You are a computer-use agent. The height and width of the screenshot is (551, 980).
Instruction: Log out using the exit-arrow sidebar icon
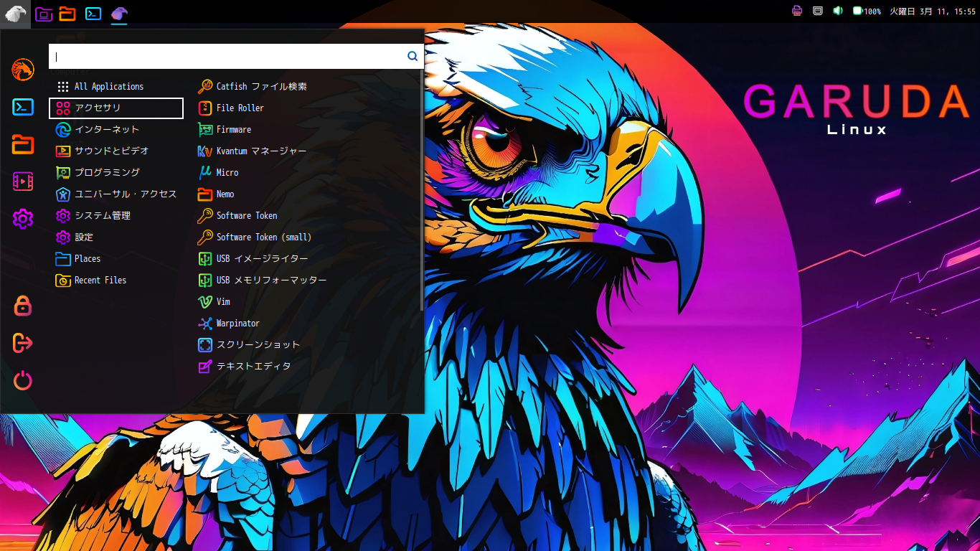23,343
